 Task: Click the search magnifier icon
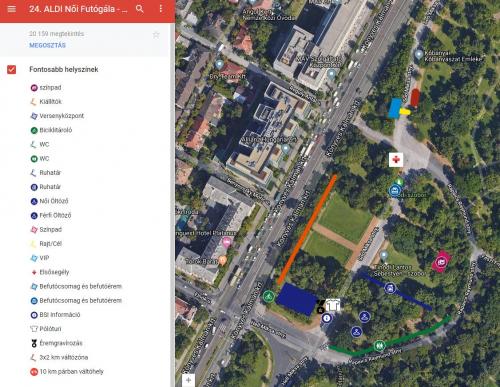point(140,9)
